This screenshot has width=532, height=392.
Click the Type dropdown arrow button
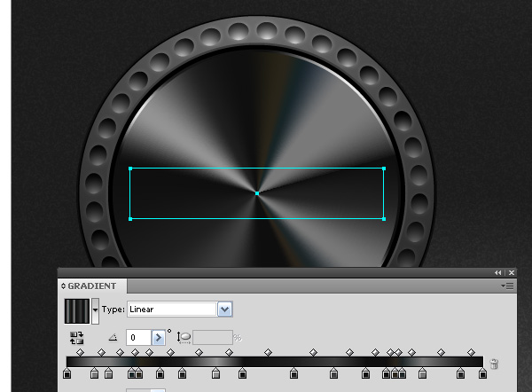(x=225, y=310)
